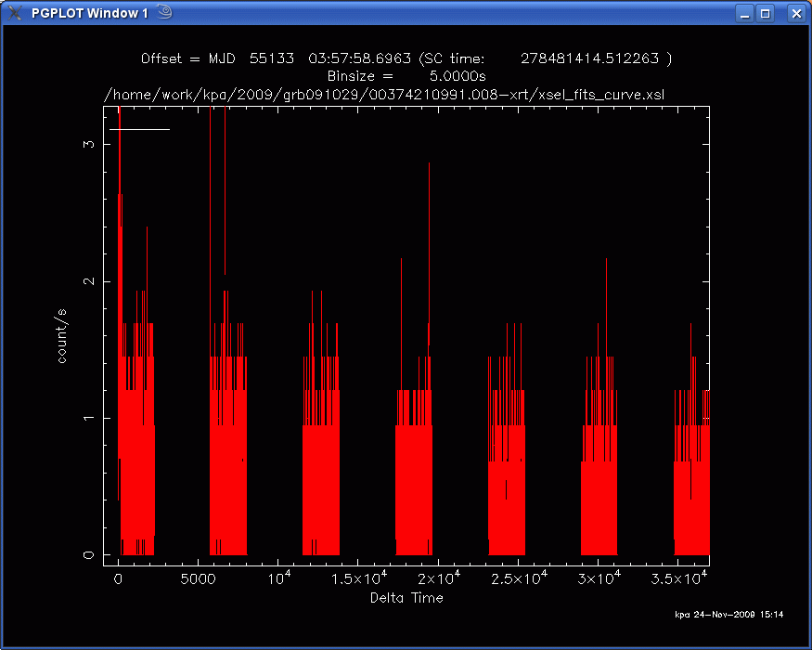Minimize the PGPLOT window
Viewport: 812px width, 650px height.
(x=744, y=13)
